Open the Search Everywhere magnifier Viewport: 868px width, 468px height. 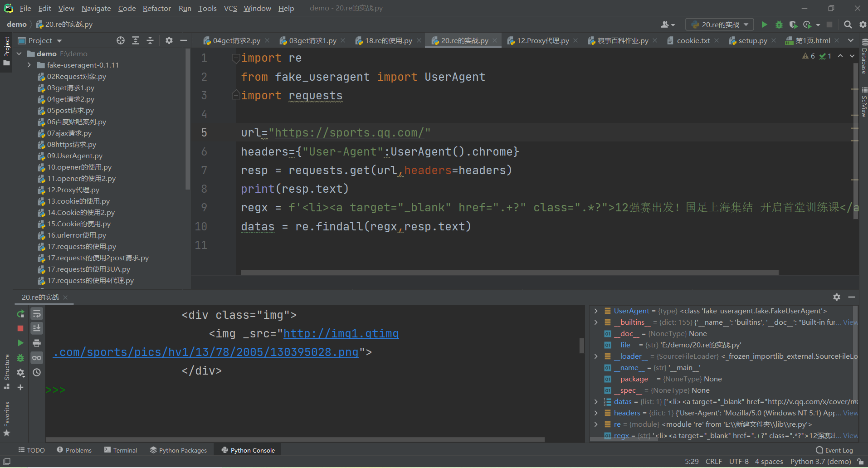(x=848, y=24)
